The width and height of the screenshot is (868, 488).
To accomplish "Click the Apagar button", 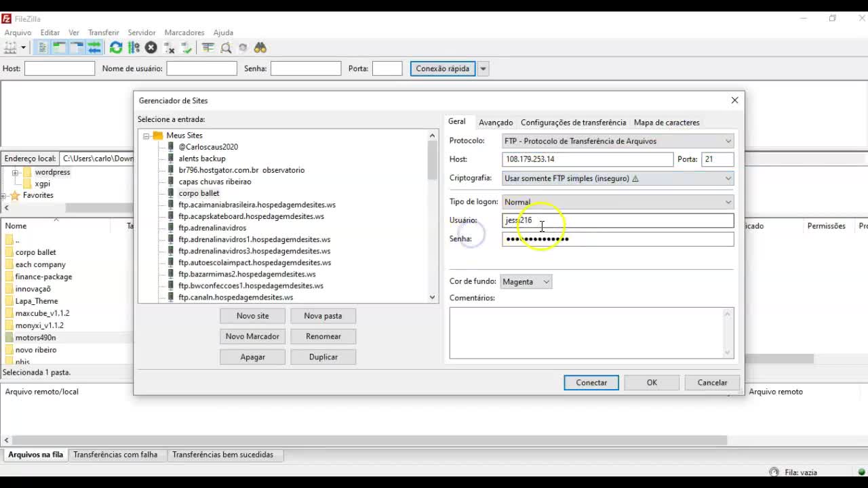I will (x=252, y=357).
